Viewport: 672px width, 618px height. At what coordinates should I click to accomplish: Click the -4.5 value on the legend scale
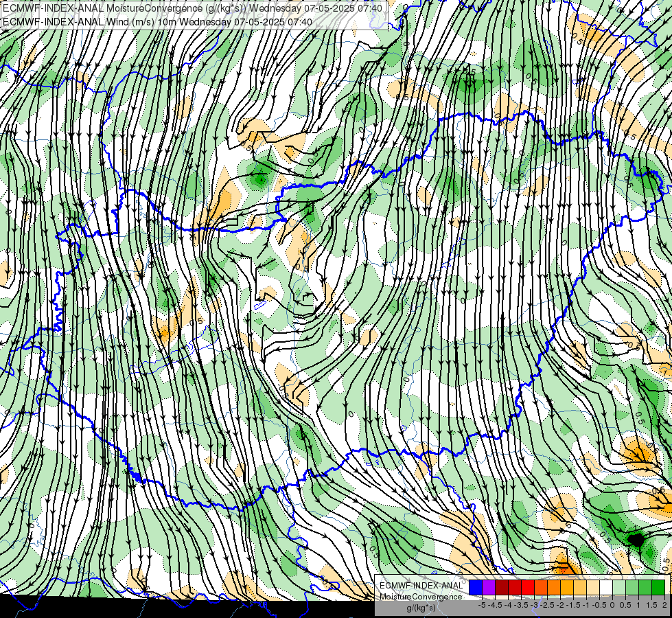[x=495, y=605]
